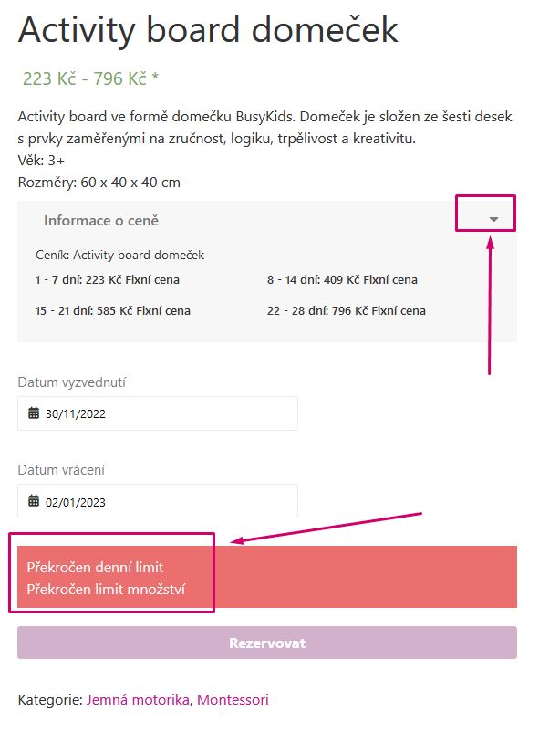This screenshot has width=560, height=732.
Task: Collapse the price info dropdown arrow
Action: pos(493,219)
